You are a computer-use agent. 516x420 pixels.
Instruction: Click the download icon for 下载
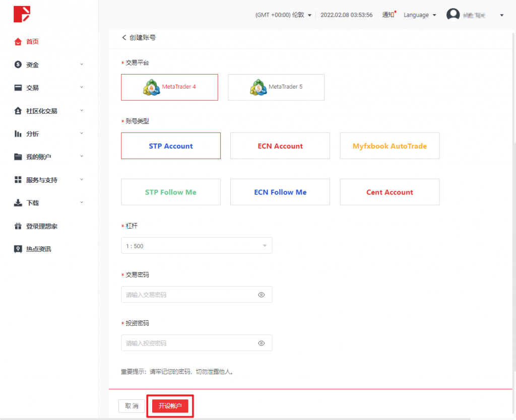coord(18,203)
